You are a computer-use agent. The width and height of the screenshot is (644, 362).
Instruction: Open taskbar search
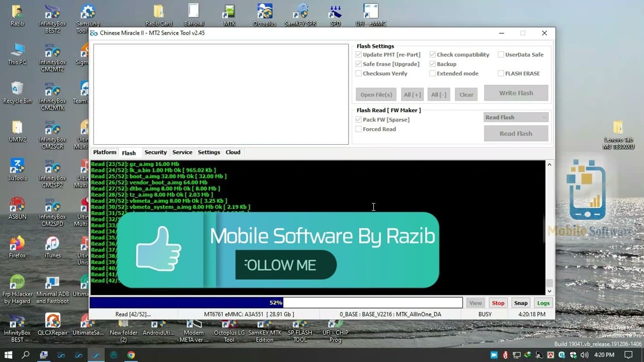tap(26, 355)
